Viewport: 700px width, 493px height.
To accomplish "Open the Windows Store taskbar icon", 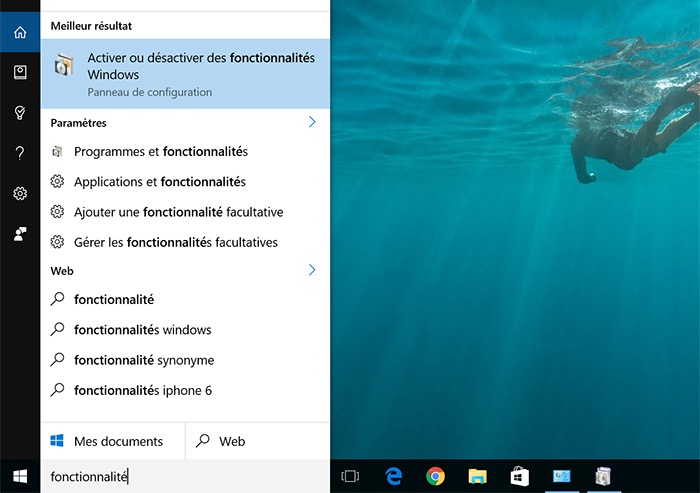I will click(x=519, y=477).
